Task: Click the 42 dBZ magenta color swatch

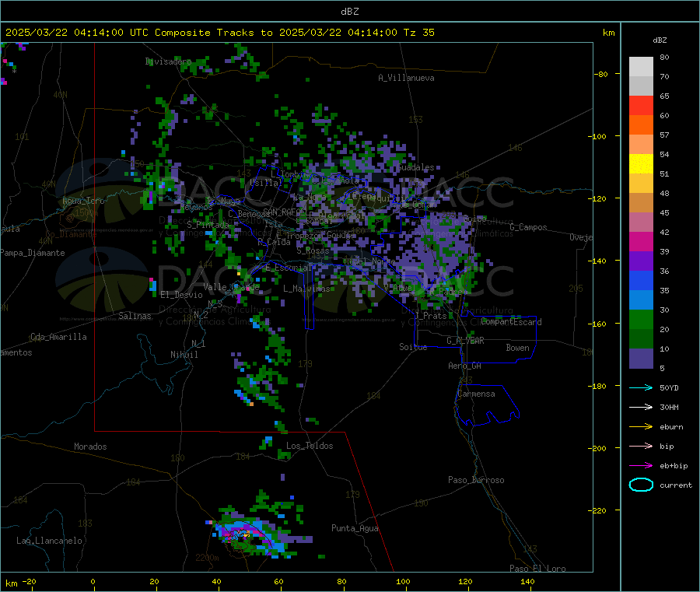Action: point(641,241)
